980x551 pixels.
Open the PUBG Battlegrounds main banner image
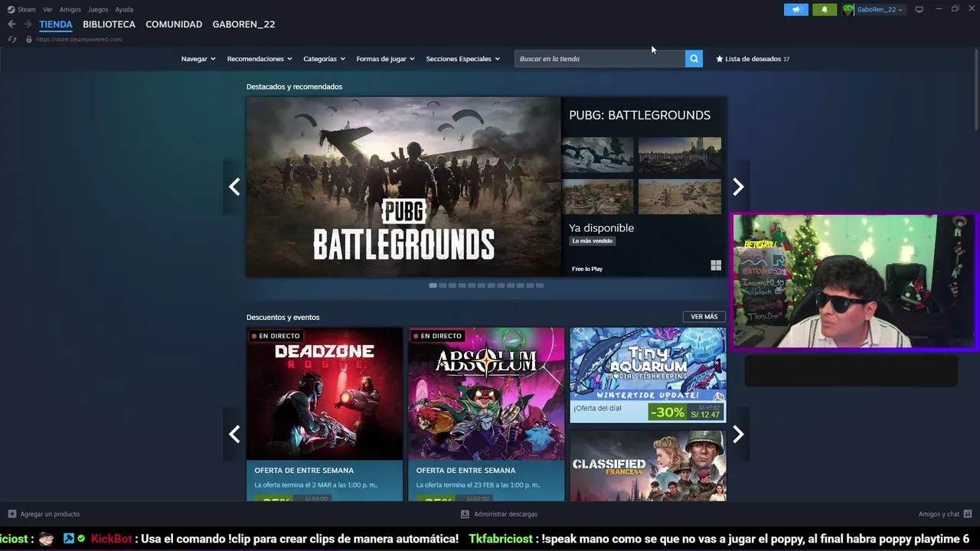[403, 187]
